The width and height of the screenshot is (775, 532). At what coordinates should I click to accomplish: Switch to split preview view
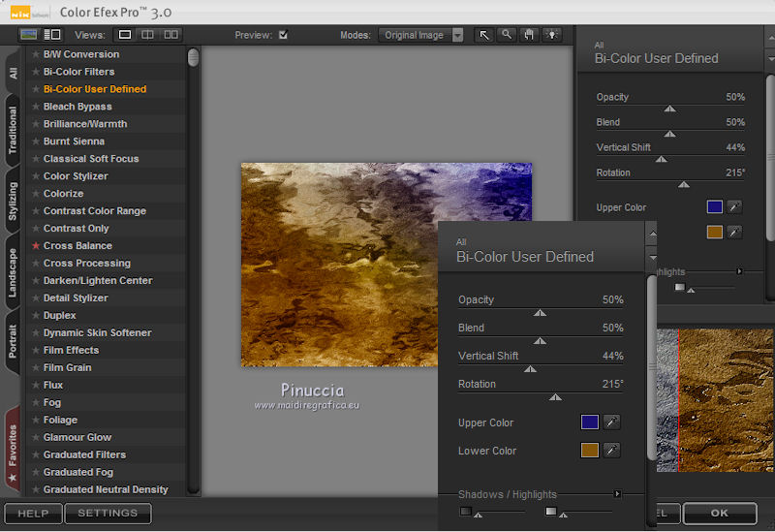(147, 35)
